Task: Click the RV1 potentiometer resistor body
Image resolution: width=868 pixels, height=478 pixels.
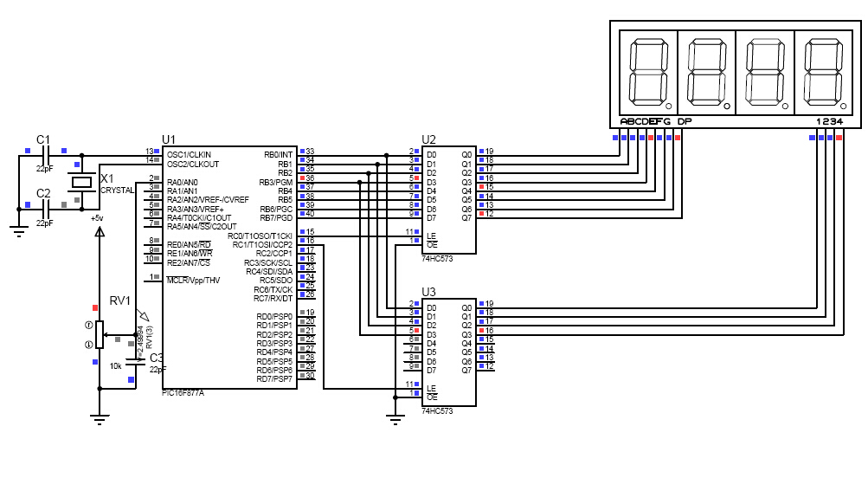Action: click(100, 334)
